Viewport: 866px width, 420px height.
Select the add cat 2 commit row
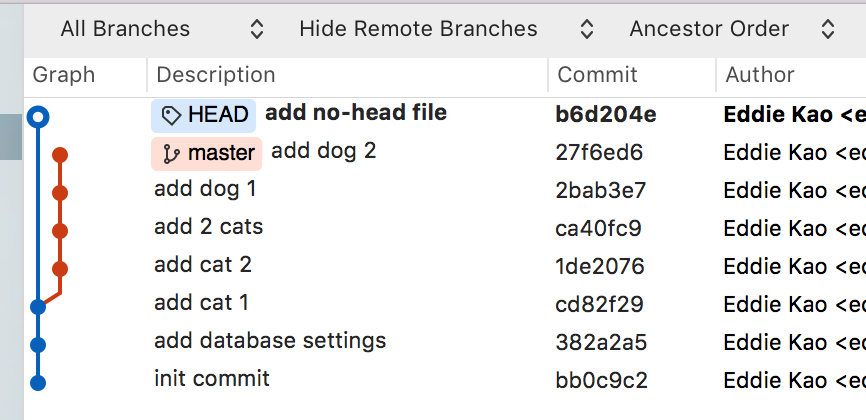pyautogui.click(x=203, y=265)
